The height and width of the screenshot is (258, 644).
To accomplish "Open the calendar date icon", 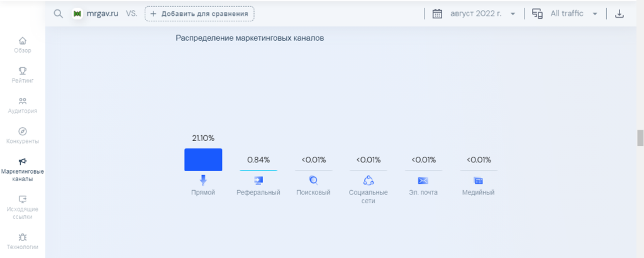I will (x=438, y=14).
